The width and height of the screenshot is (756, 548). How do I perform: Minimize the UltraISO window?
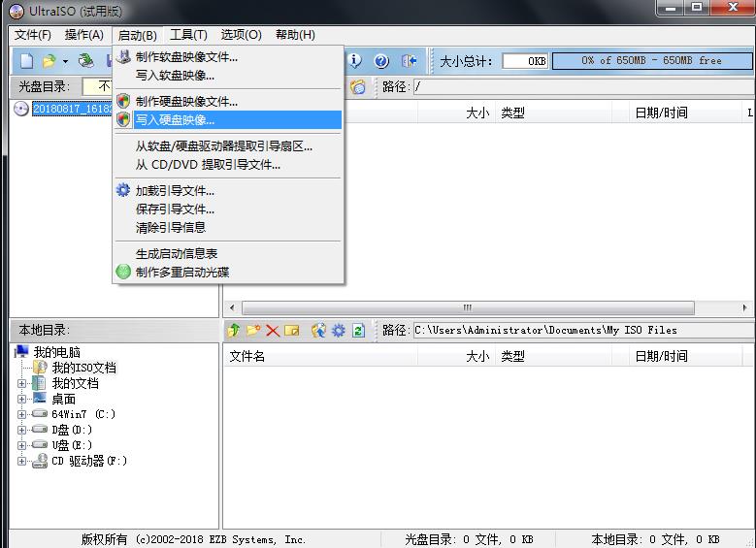coord(672,7)
